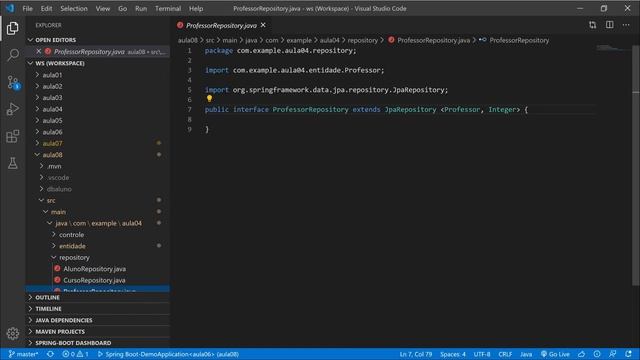Open the Test flask view

point(13,163)
